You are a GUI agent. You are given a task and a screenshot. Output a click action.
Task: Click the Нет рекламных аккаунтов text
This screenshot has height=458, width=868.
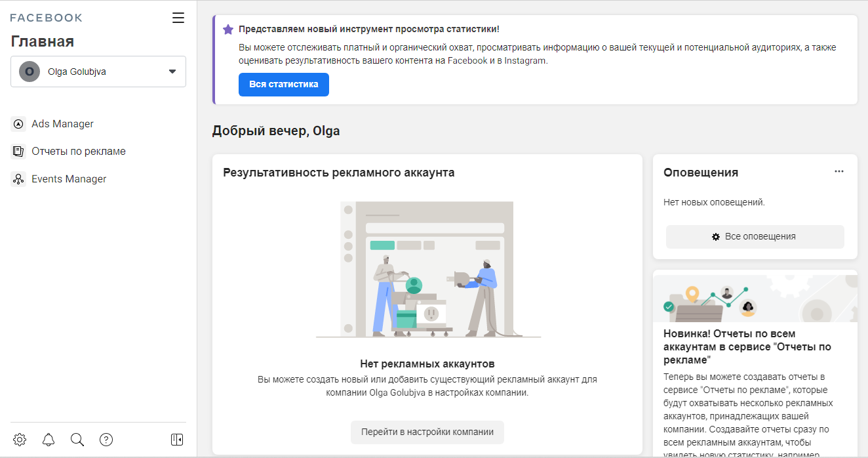(x=427, y=364)
